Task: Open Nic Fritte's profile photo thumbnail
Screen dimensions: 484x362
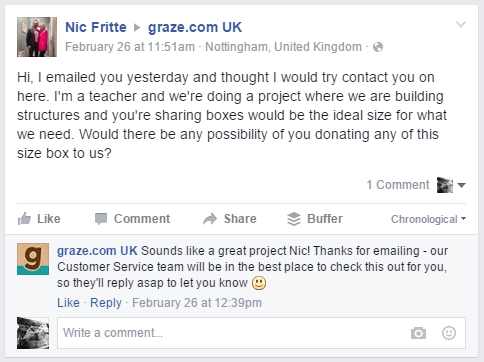Action: click(x=37, y=37)
